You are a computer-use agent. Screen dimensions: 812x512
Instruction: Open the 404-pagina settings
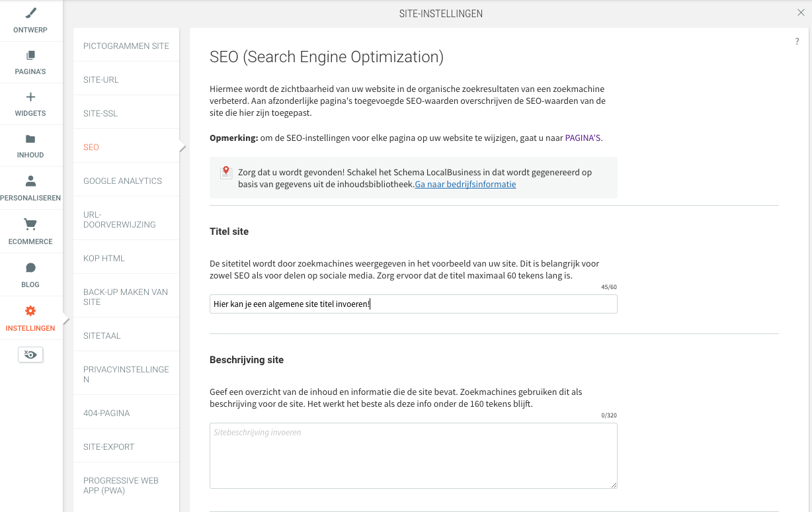click(x=106, y=413)
